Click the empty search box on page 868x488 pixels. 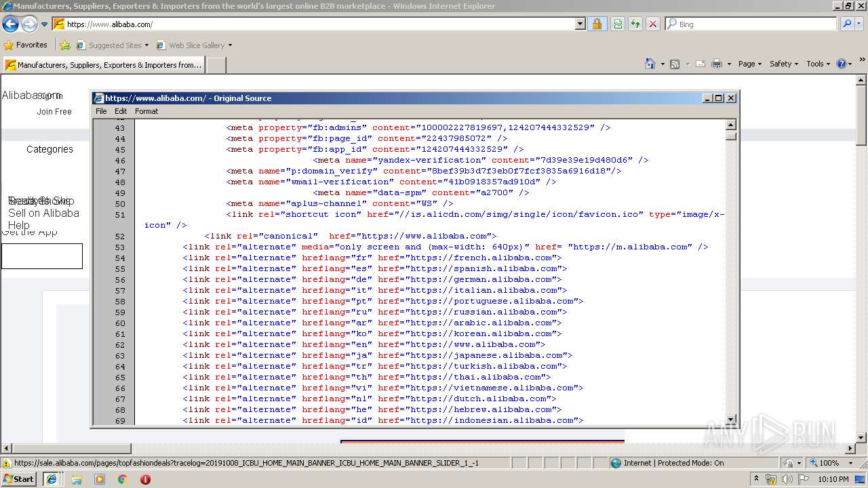41,256
